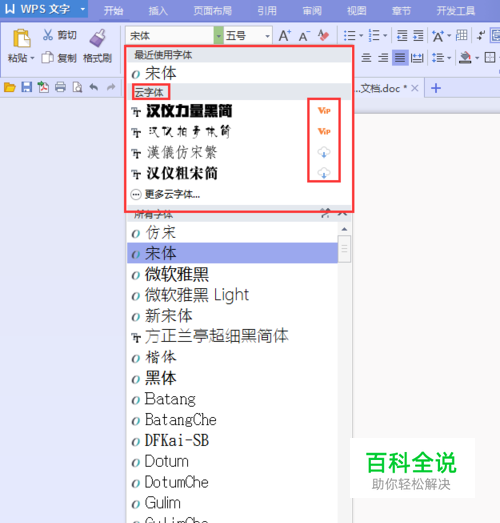Click the Chinese layout (A with arrows) icon
This screenshot has width=500, height=523.
(438, 36)
